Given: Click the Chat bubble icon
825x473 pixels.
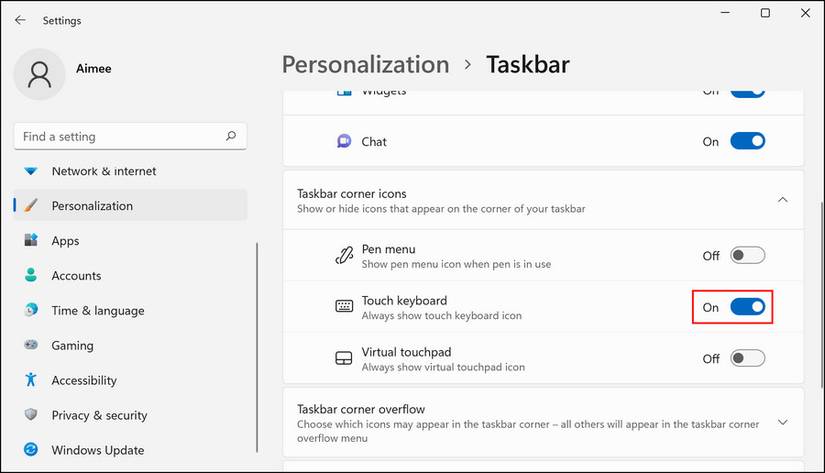Looking at the screenshot, I should click(x=344, y=141).
